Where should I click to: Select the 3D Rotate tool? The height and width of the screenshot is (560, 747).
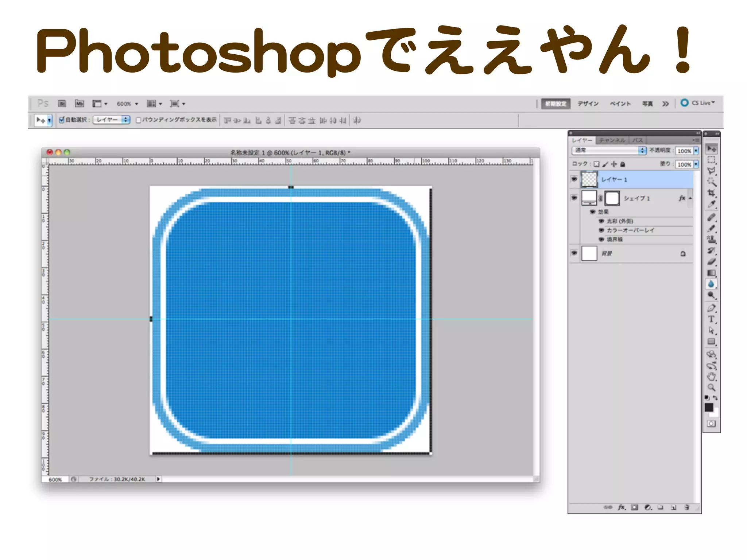[711, 354]
